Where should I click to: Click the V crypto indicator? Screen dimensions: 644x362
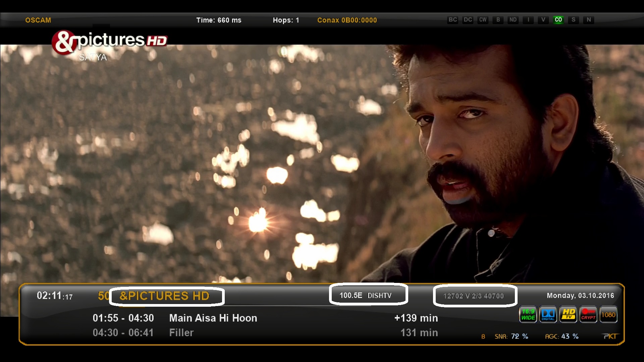(543, 20)
